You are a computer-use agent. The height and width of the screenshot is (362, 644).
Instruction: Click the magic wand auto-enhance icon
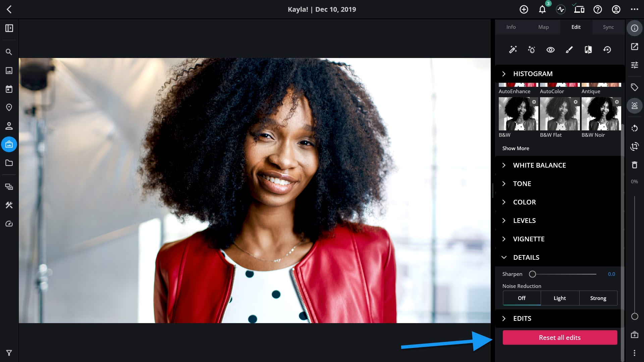tap(513, 50)
